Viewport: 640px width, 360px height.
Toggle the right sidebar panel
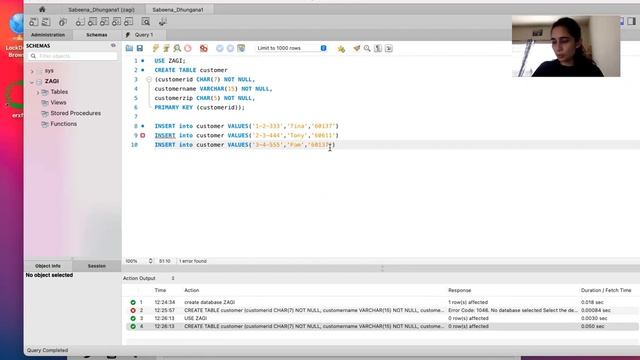tap(631, 21)
